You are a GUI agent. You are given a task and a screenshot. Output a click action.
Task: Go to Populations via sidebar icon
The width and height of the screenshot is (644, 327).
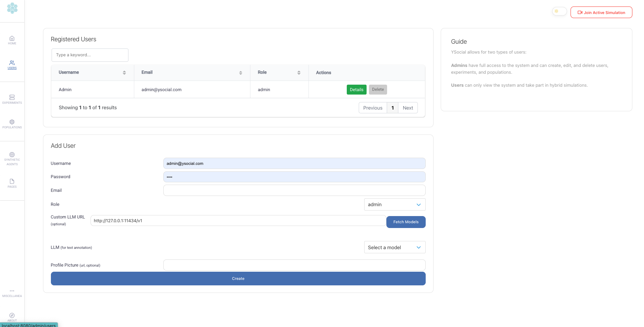(x=12, y=122)
